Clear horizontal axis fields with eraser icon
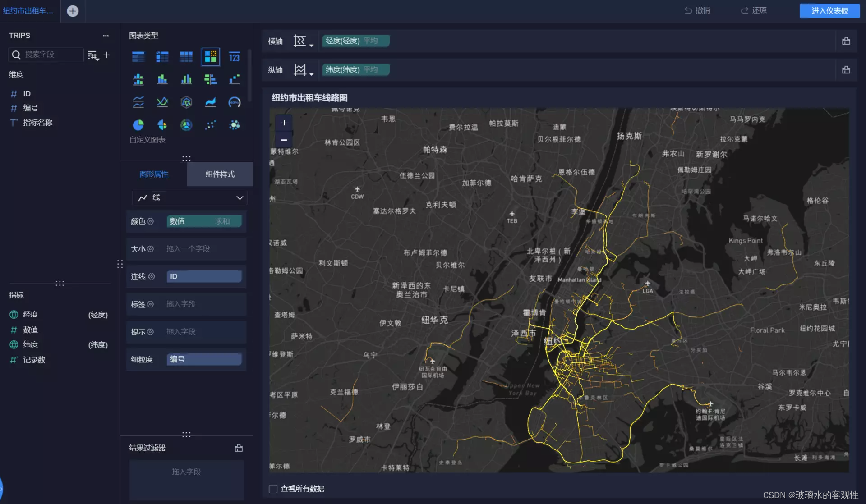 click(846, 41)
